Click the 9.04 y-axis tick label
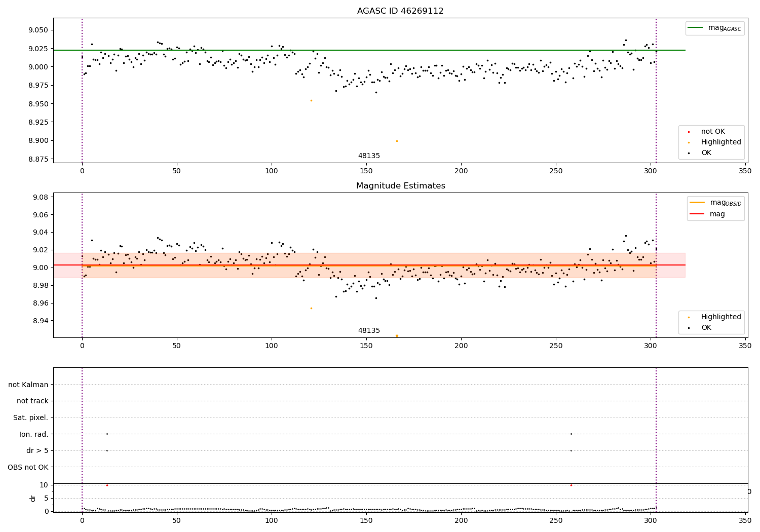Image resolution: width=760 pixels, height=532 pixels. 41,233
